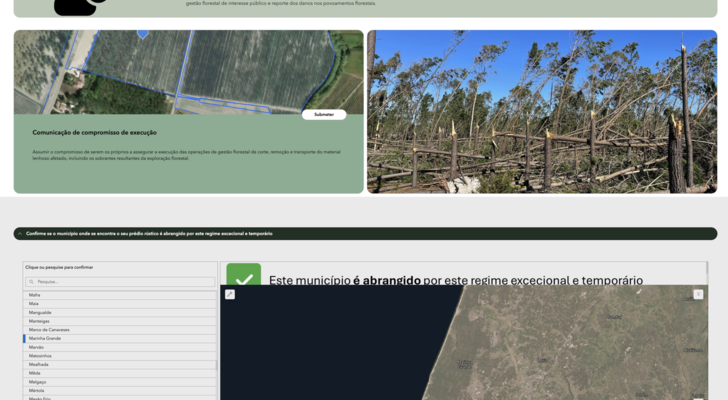This screenshot has width=728, height=400.
Task: Click the green checkmark status icon
Action: point(243,276)
